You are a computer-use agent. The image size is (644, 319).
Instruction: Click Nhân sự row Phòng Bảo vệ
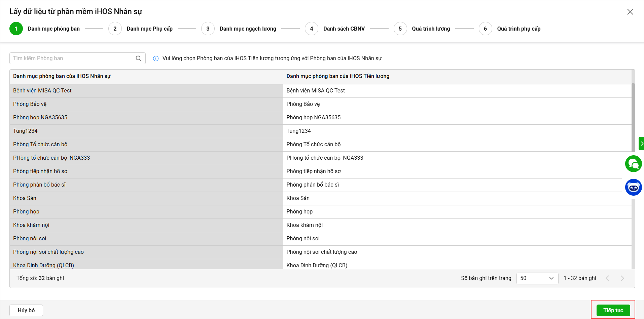click(146, 104)
